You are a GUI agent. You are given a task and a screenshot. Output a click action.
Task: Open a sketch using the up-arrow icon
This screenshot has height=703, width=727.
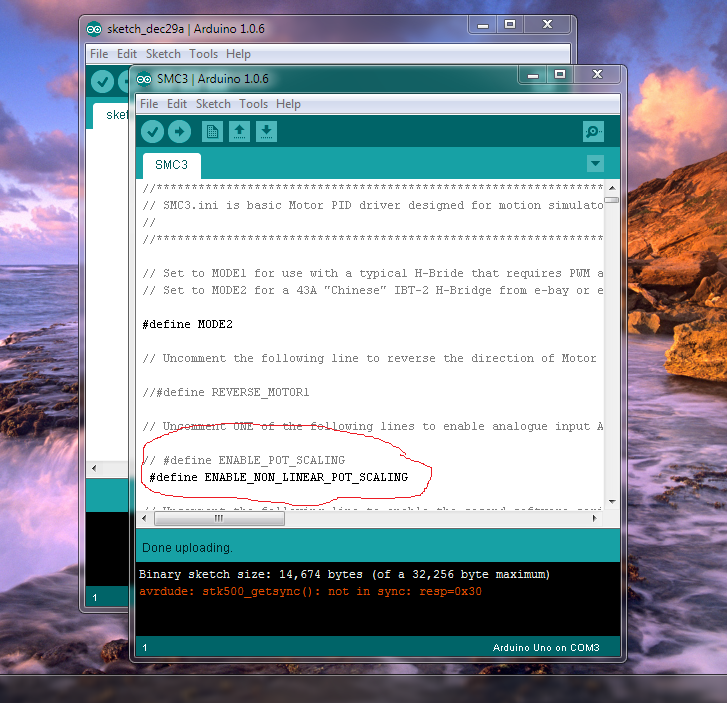(x=239, y=132)
